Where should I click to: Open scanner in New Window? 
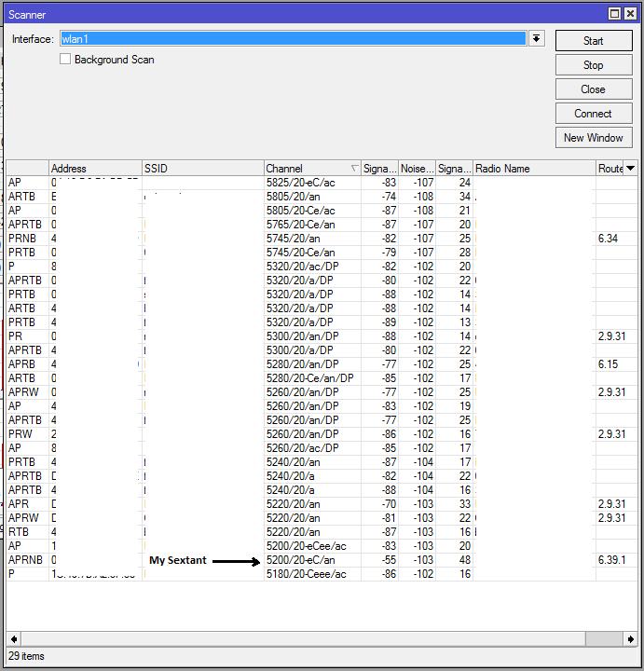(x=594, y=138)
